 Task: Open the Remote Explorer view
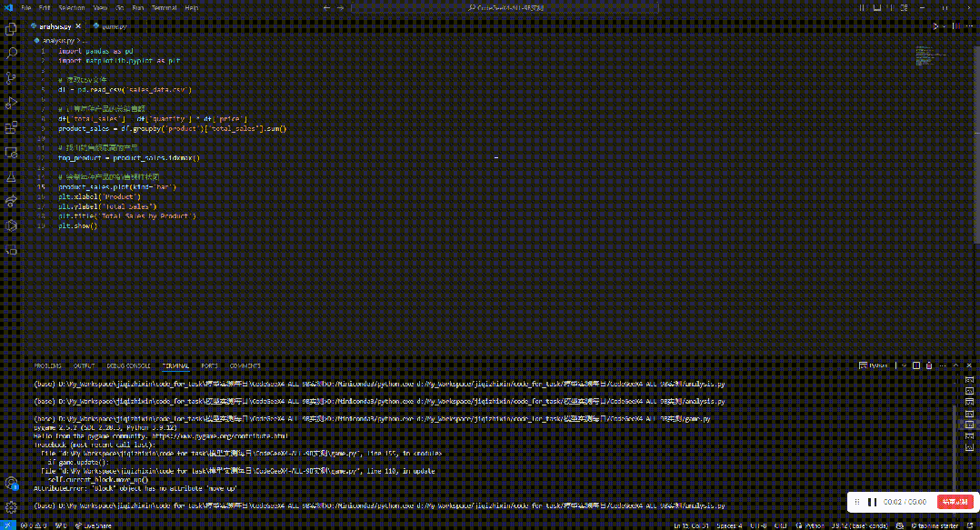point(11,152)
